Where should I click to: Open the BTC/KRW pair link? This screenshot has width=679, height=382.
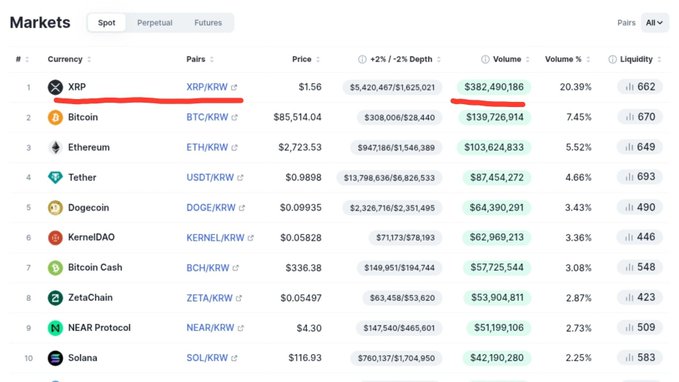tap(207, 117)
